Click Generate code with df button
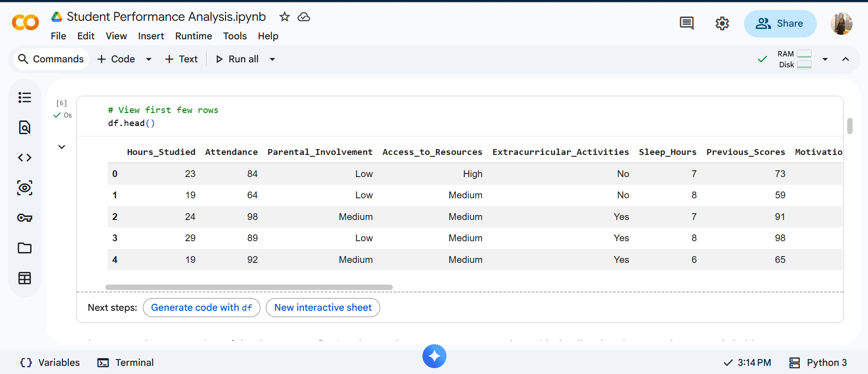Image resolution: width=868 pixels, height=374 pixels. click(x=201, y=308)
